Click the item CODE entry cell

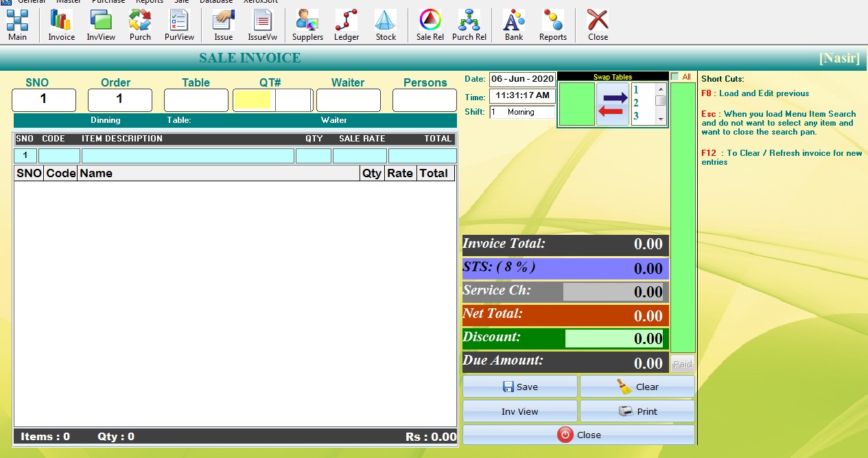tap(59, 156)
